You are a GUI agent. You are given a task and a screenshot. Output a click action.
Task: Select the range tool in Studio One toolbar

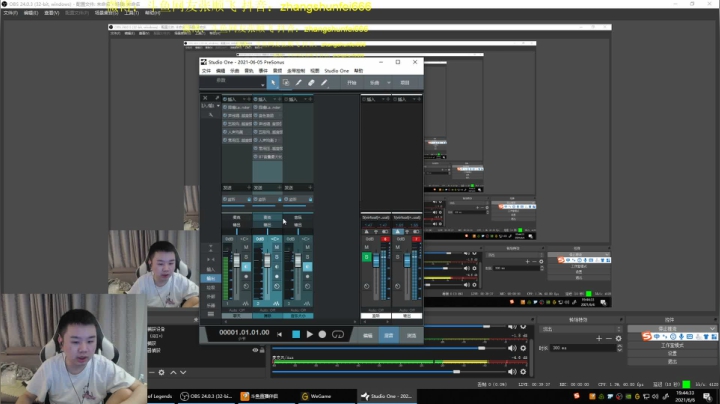coord(286,83)
